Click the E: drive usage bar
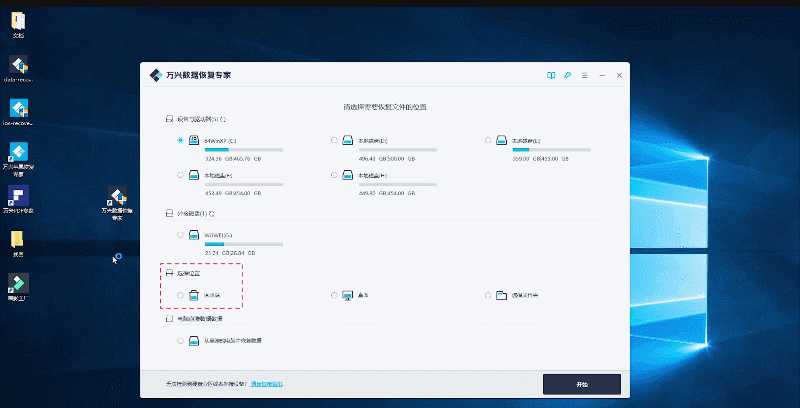 tap(552, 150)
